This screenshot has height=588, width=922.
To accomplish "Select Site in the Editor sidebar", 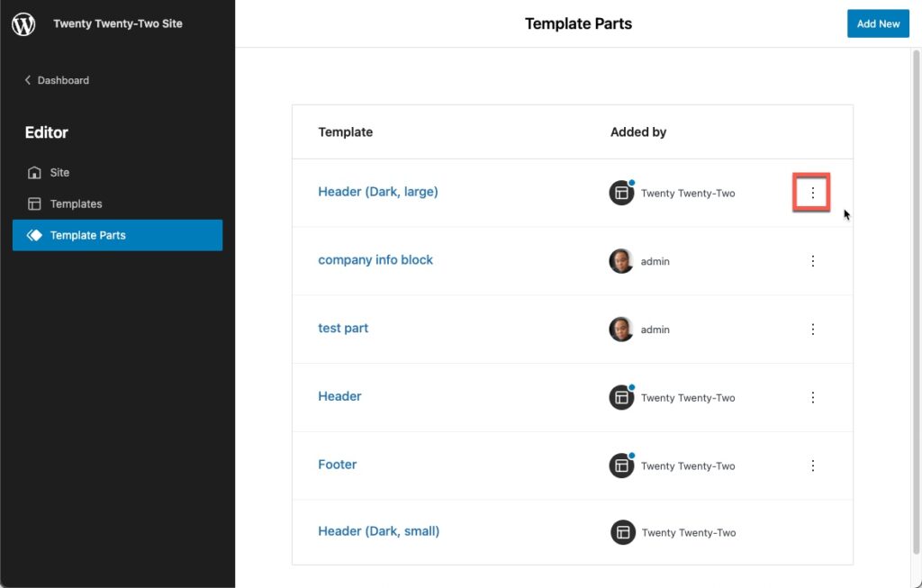I will [59, 173].
